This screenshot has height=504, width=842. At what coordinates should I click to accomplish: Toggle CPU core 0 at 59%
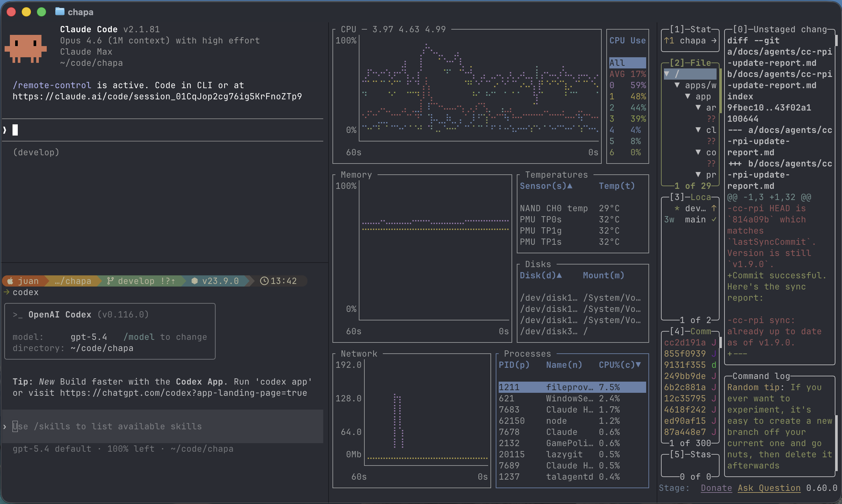coord(627,85)
